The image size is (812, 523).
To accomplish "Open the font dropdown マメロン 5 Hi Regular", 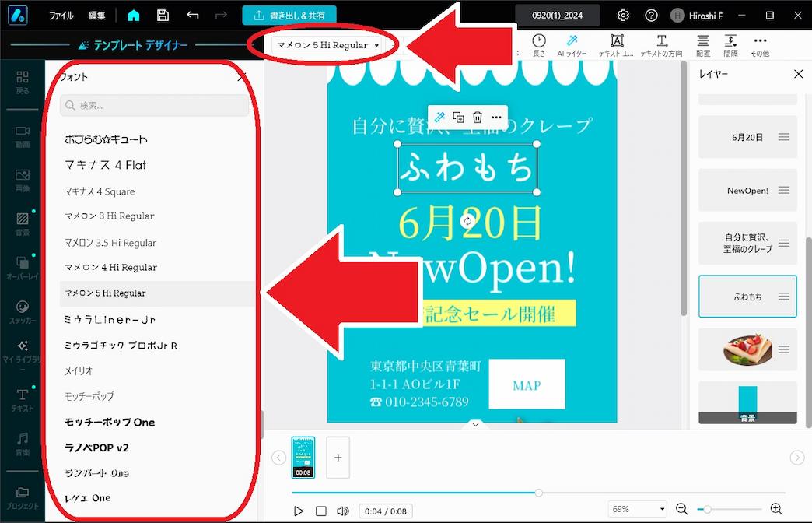I will (x=327, y=45).
